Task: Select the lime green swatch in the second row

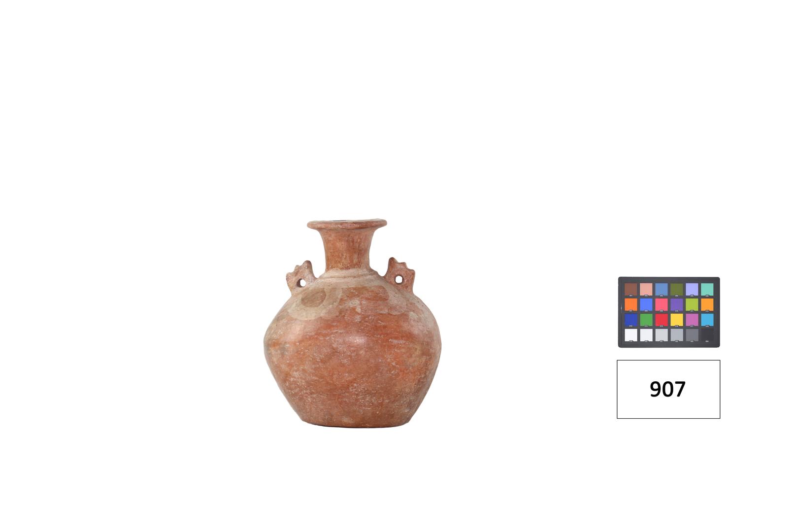Action: pyautogui.click(x=692, y=305)
